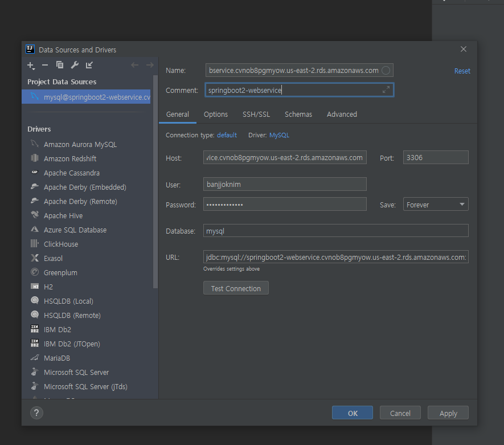Change connection type via default link

(227, 135)
